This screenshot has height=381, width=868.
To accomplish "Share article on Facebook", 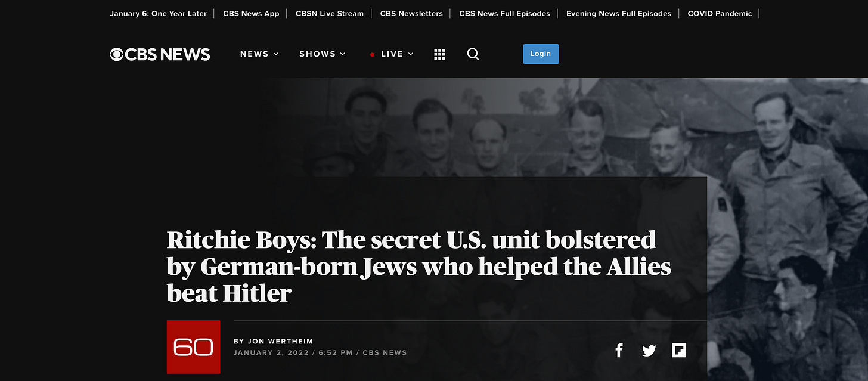I will [619, 351].
